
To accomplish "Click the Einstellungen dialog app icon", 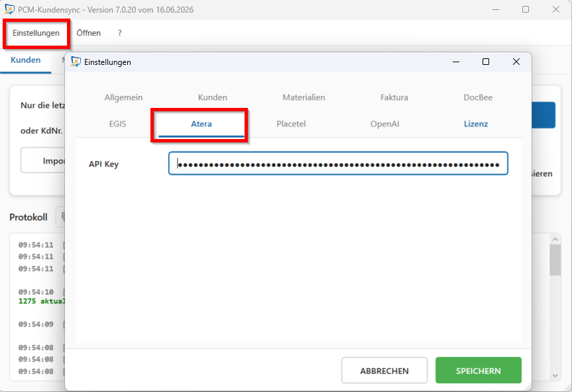I will point(76,62).
